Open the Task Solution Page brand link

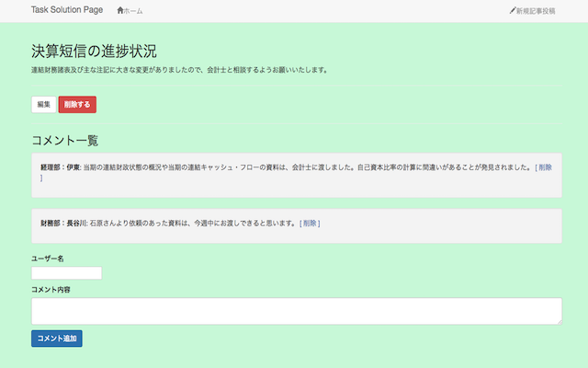coord(67,10)
